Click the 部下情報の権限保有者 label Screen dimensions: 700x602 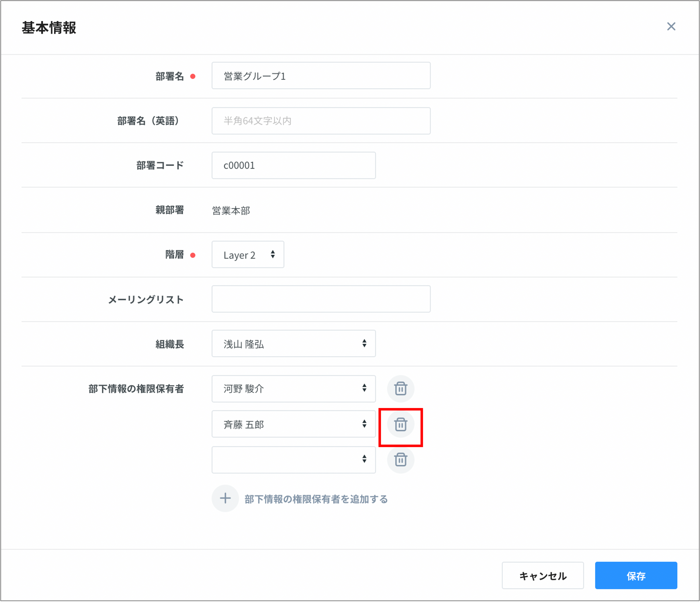pyautogui.click(x=136, y=389)
